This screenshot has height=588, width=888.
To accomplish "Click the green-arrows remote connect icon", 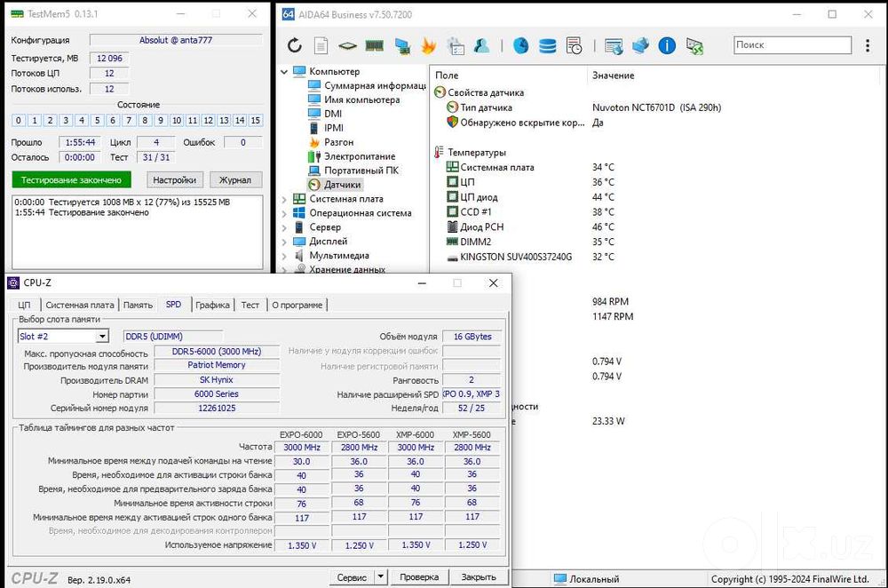I will point(694,46).
